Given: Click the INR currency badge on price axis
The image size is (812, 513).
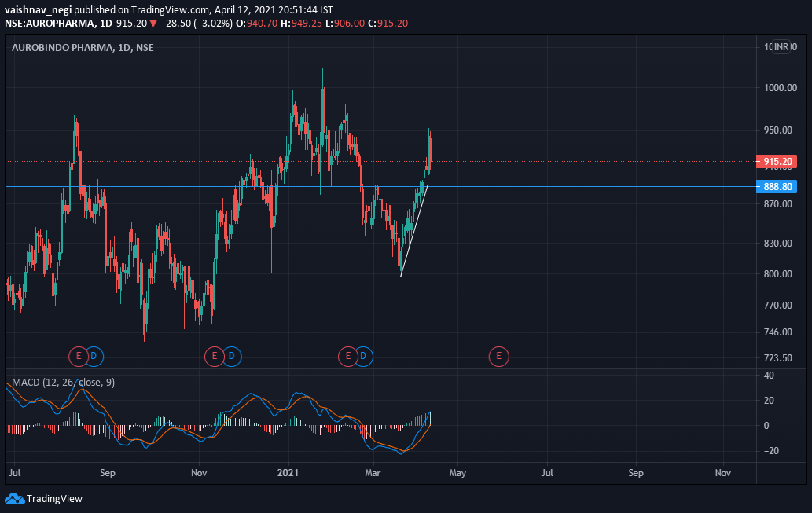Looking at the screenshot, I should point(781,47).
